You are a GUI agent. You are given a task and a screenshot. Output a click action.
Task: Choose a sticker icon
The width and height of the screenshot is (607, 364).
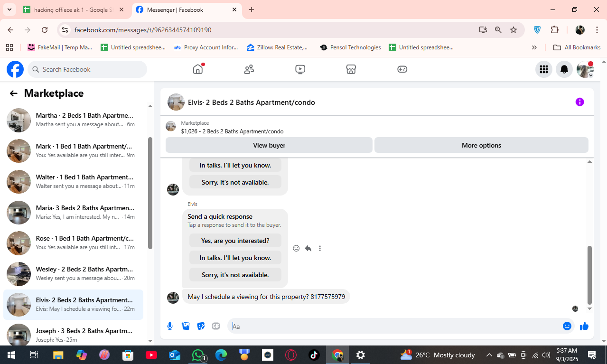[x=201, y=326]
